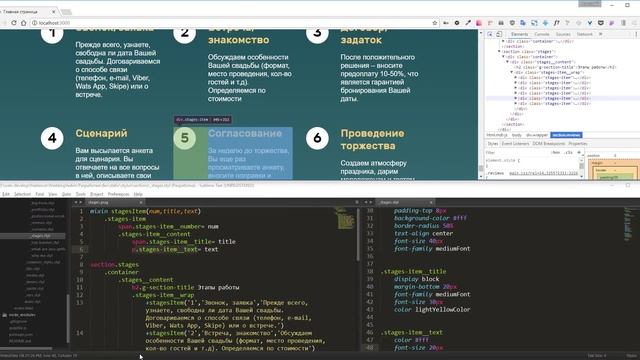Bookmark page with star icon

[435, 23]
